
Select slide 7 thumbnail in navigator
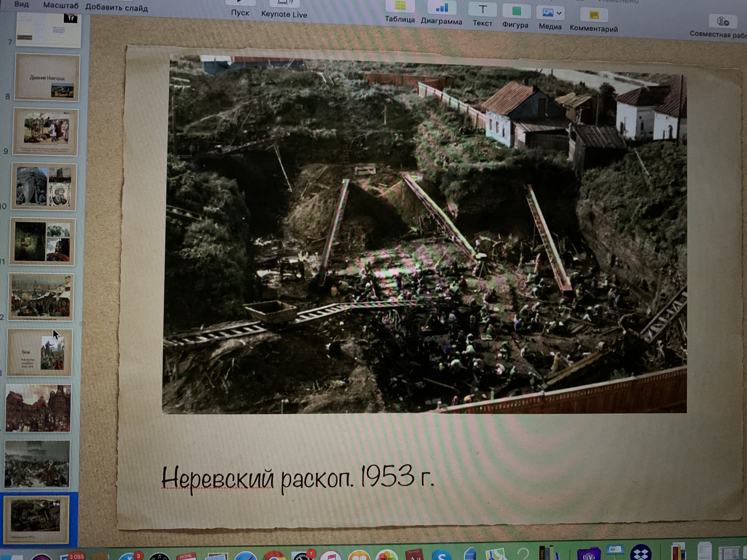click(x=48, y=30)
